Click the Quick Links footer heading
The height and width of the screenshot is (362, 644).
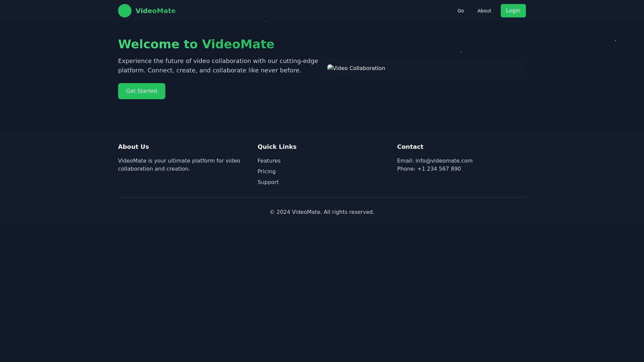tap(277, 147)
